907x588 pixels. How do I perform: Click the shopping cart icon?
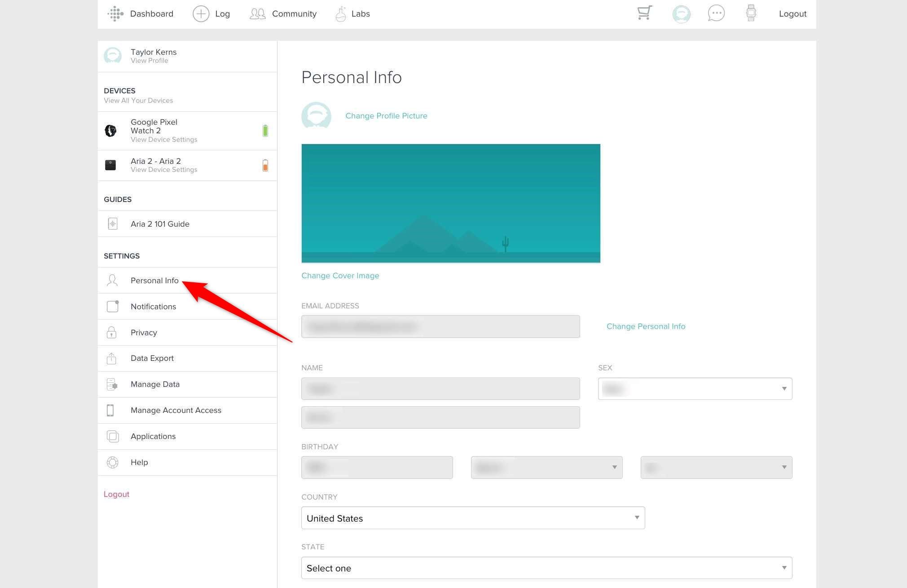(x=643, y=13)
